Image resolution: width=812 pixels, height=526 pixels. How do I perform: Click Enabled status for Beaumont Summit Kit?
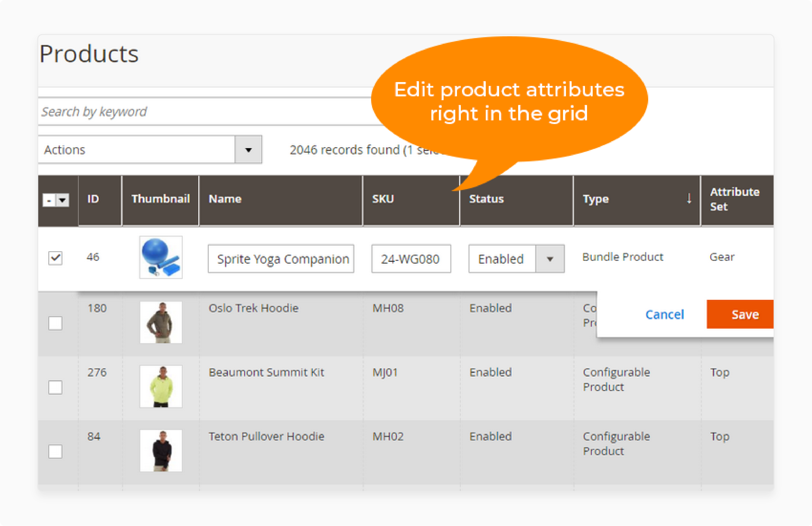point(491,372)
